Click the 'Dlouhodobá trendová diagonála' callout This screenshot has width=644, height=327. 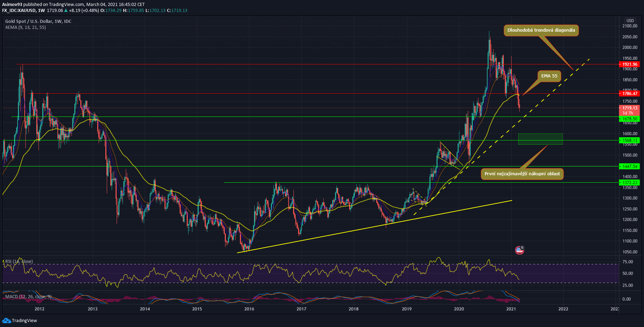pos(541,30)
